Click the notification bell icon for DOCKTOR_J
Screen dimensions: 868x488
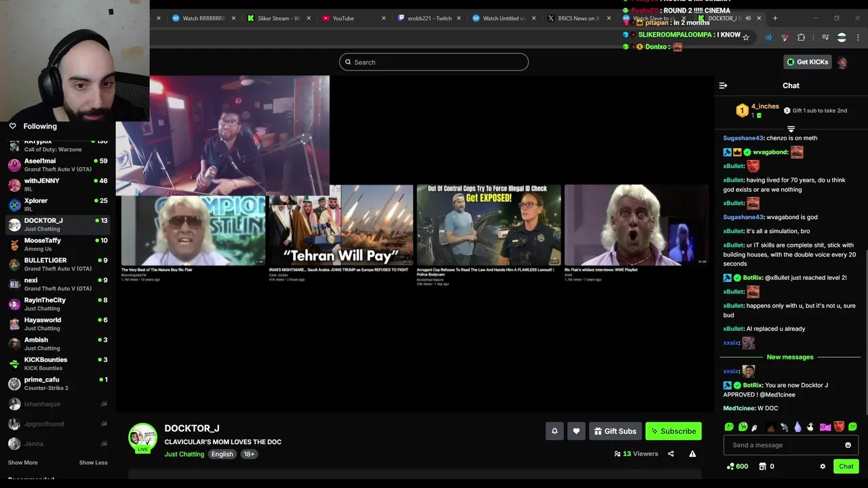click(x=554, y=431)
